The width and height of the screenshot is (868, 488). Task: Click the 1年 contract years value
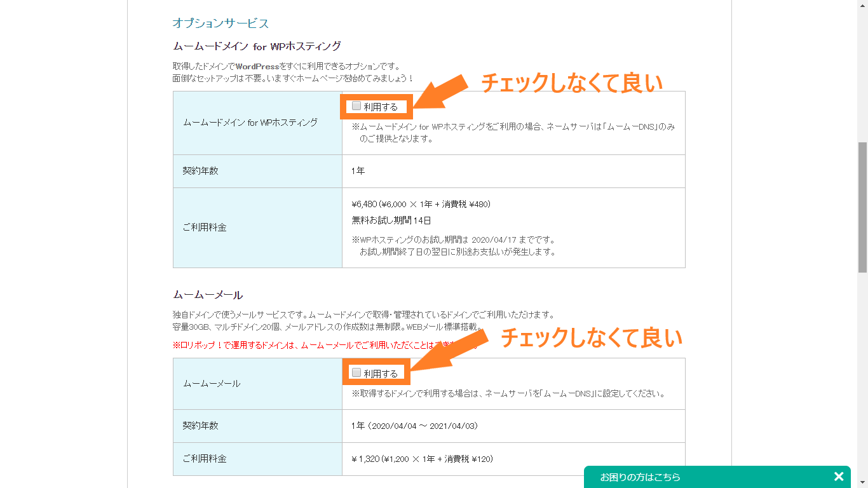pyautogui.click(x=358, y=171)
